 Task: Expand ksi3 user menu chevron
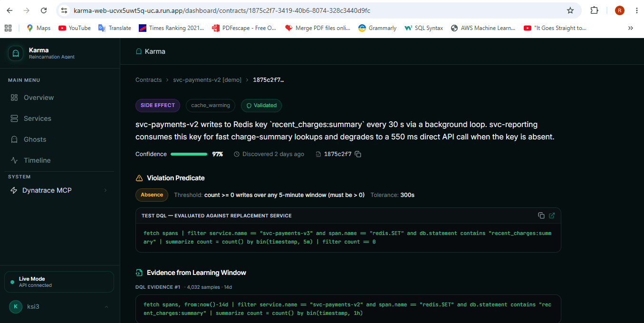click(x=106, y=307)
